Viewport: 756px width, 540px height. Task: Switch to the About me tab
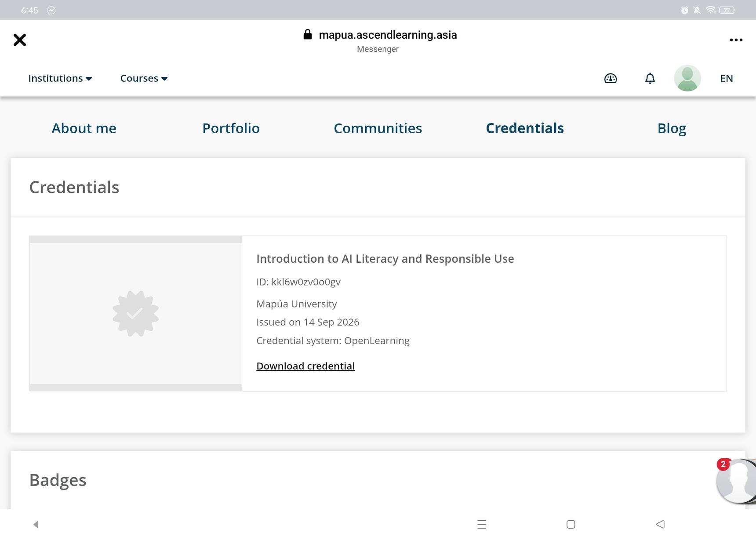coord(84,128)
